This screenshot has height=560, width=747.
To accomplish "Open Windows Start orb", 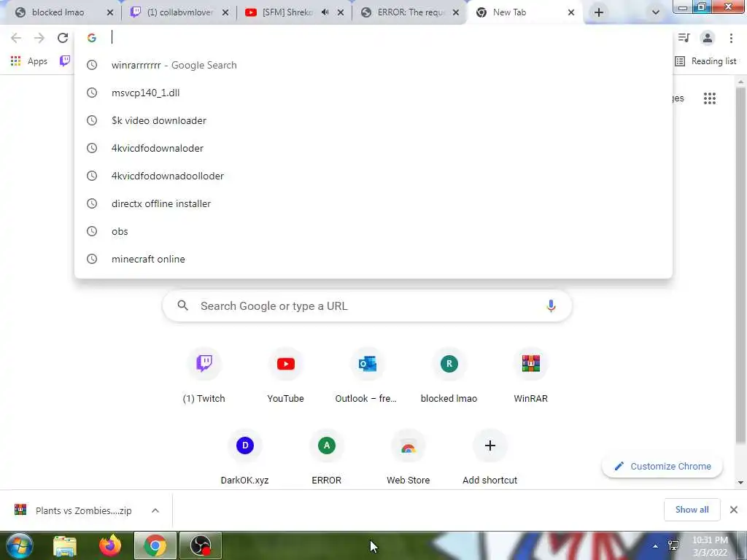I will click(x=20, y=545).
